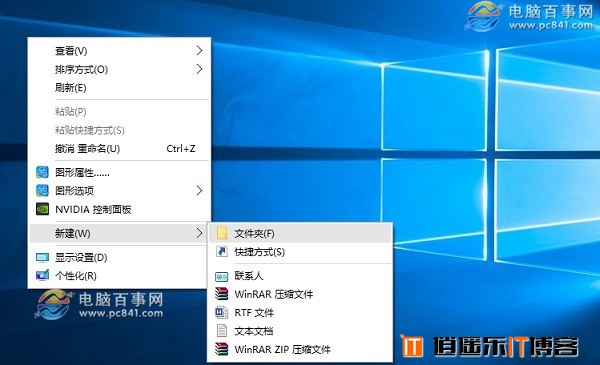
Task: Open the 查看(V) menu entry
Action: point(120,51)
